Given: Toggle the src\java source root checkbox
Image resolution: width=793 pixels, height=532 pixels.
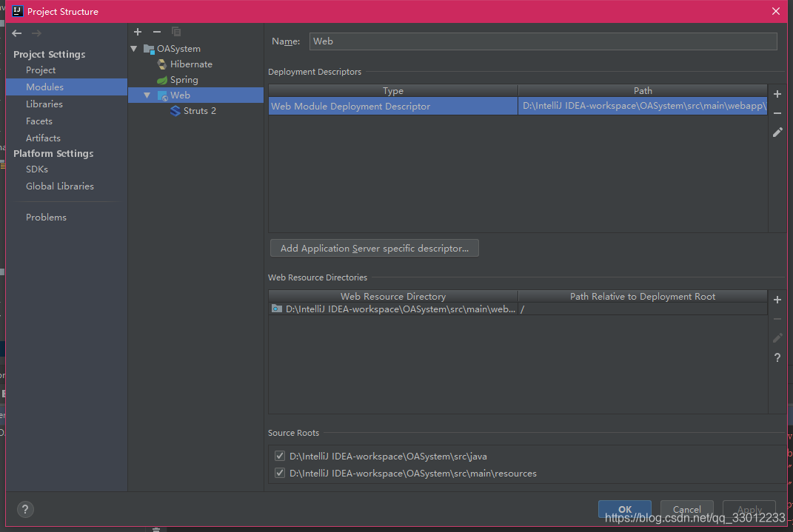Looking at the screenshot, I should 280,457.
